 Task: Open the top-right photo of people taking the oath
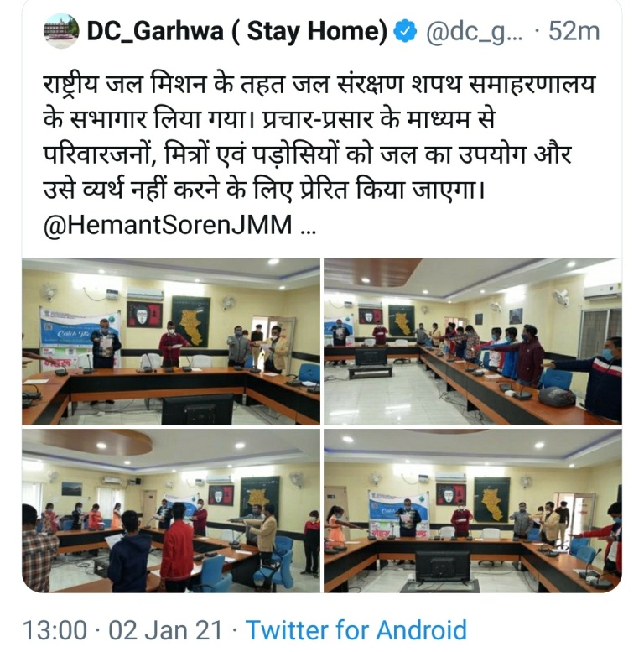[x=473, y=342]
